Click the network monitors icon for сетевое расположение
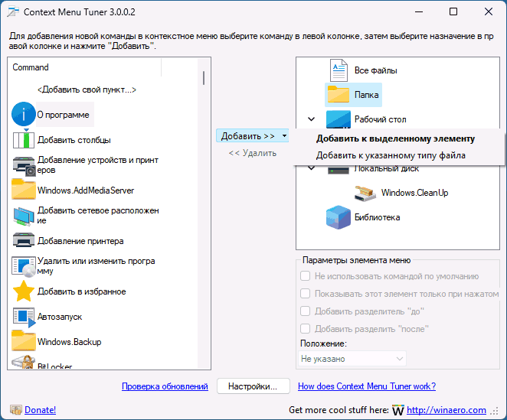This screenshot has width=507, height=420. tap(24, 216)
